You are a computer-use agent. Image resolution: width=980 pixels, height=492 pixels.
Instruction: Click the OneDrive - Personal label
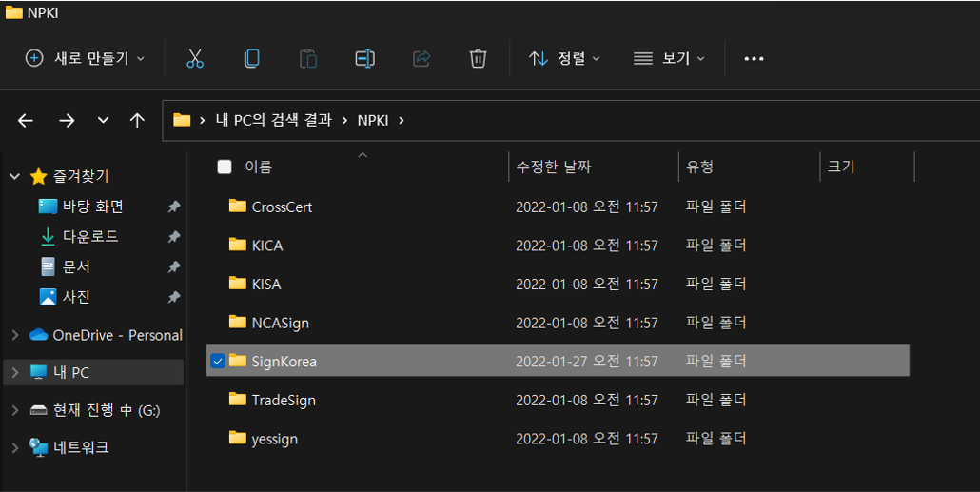click(117, 335)
